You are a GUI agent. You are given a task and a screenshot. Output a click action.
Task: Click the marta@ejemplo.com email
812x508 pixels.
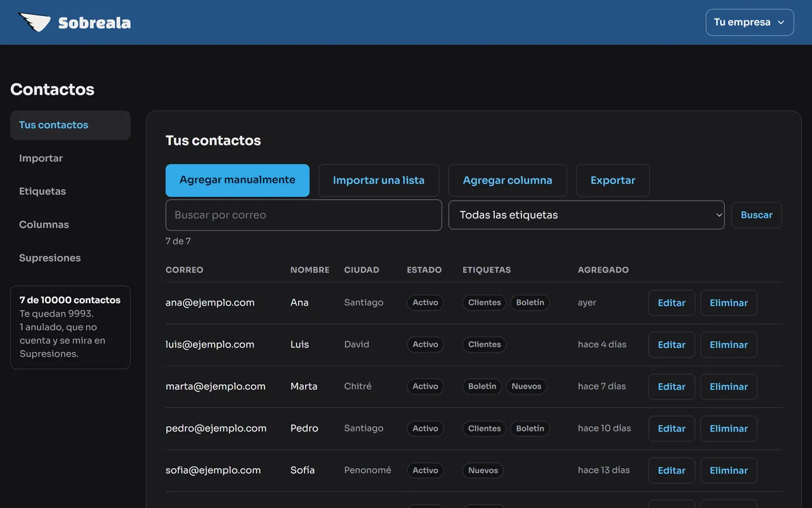216,386
